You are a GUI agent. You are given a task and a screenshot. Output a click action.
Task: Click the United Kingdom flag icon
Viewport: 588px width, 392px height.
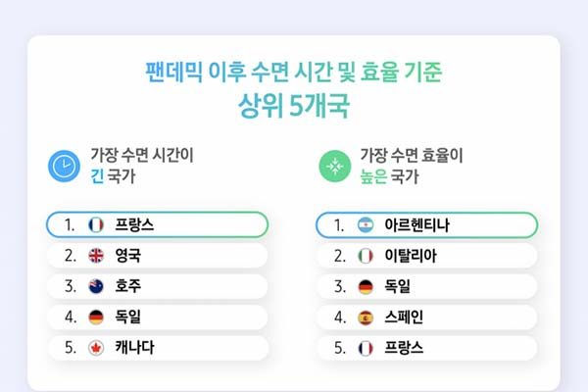click(96, 256)
